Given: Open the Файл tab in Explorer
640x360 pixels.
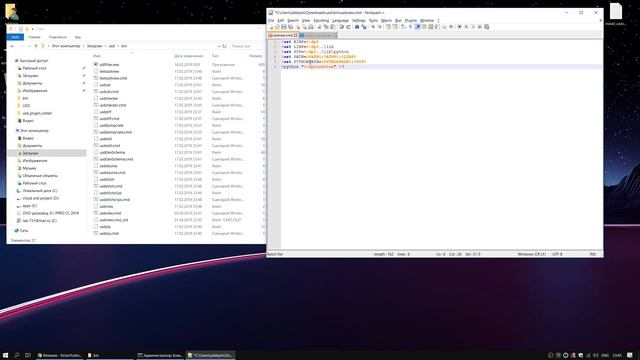Looking at the screenshot, I should coord(16,37).
